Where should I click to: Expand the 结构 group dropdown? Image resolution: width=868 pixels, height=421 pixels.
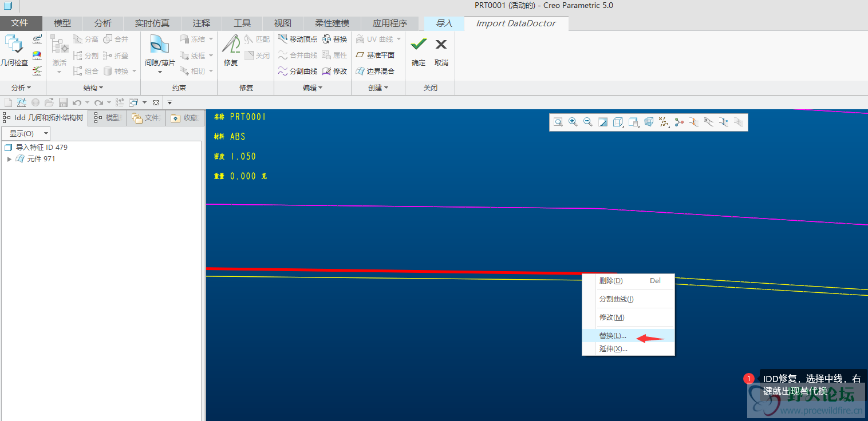pyautogui.click(x=93, y=88)
